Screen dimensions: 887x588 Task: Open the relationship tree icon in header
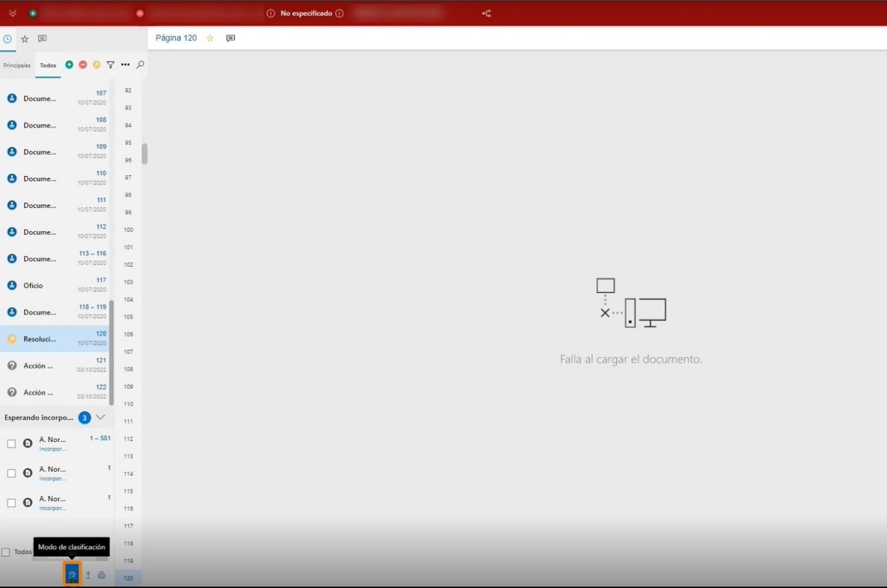[486, 13]
